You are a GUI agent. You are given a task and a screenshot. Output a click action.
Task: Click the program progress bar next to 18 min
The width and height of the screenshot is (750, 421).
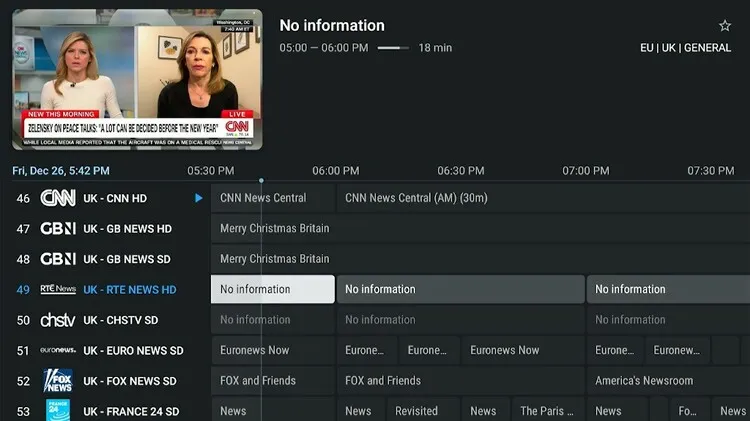pos(393,48)
